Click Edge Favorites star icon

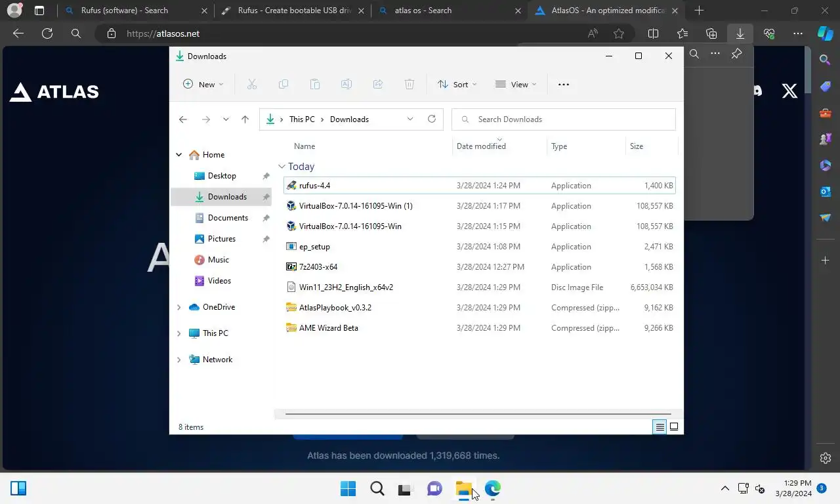(619, 33)
